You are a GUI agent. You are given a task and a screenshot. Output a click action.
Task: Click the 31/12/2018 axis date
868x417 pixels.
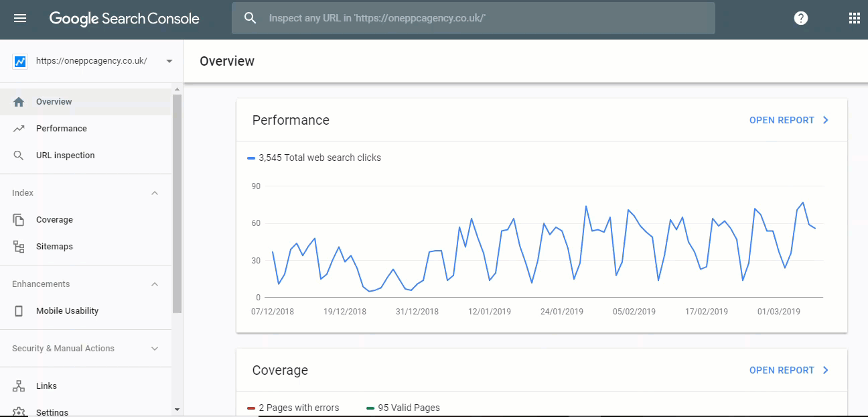coord(417,312)
